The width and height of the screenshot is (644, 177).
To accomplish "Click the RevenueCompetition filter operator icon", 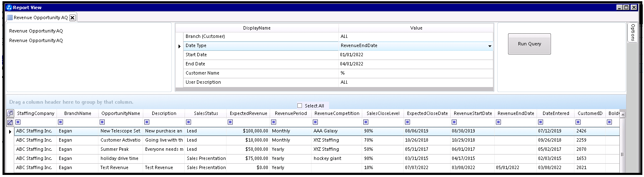I will point(316,122).
